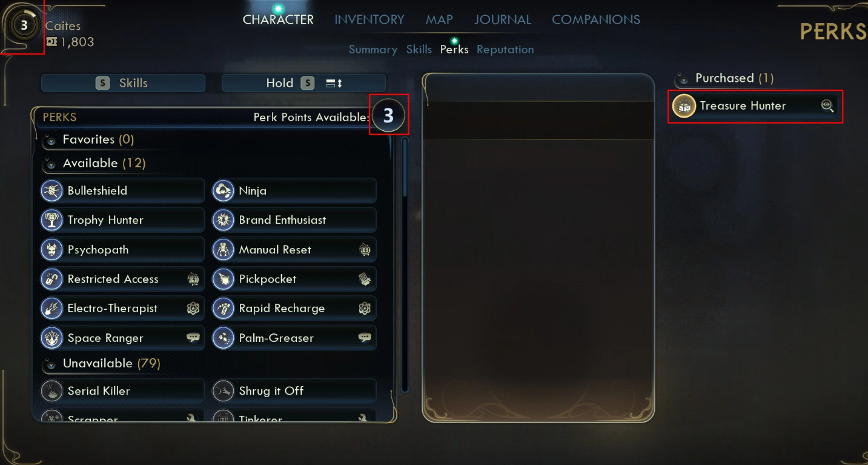The height and width of the screenshot is (465, 868).
Task: Select the Brand Enthusiast perk icon
Action: 224,220
